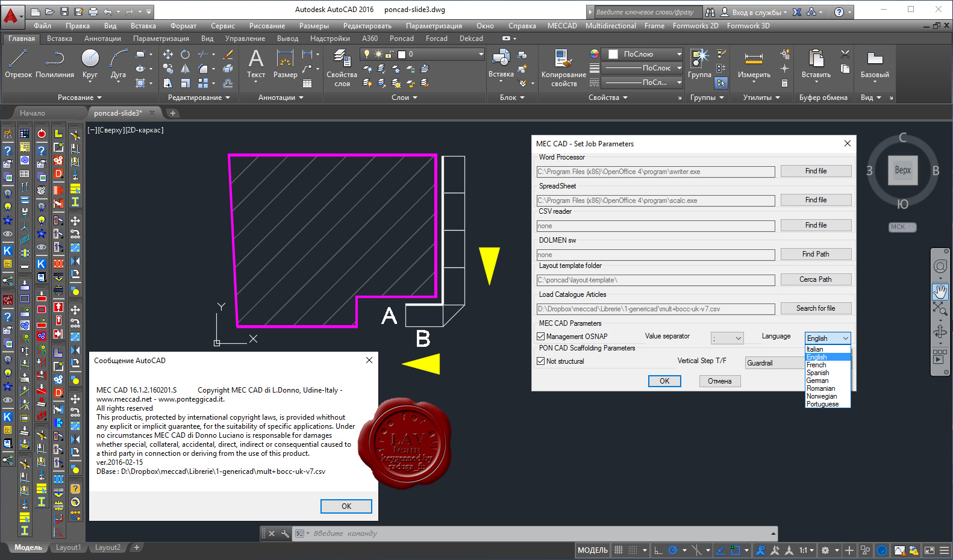Select the Полилиния polyline tool
This screenshot has width=953, height=560.
pyautogui.click(x=55, y=63)
